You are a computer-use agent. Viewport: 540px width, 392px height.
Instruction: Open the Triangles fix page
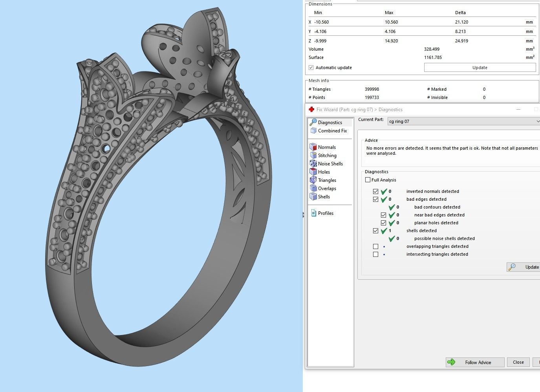(323, 180)
